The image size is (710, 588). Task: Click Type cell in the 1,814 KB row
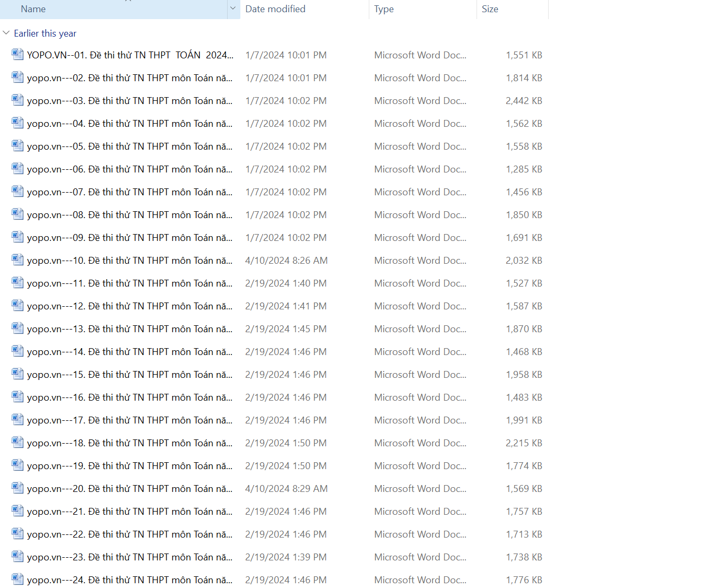tap(420, 78)
